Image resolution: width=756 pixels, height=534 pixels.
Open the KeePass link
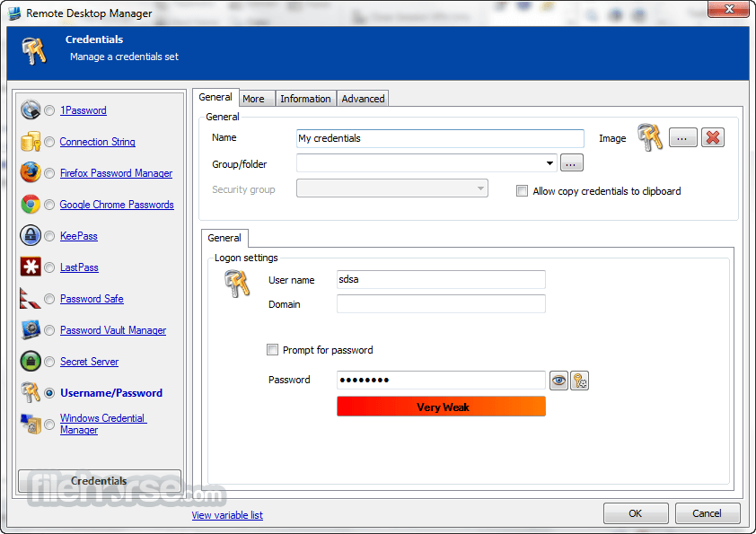[x=79, y=236]
